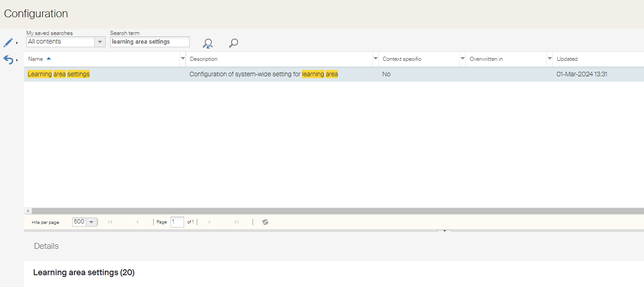
Task: Click the magnifying glass search icon
Action: point(234,43)
